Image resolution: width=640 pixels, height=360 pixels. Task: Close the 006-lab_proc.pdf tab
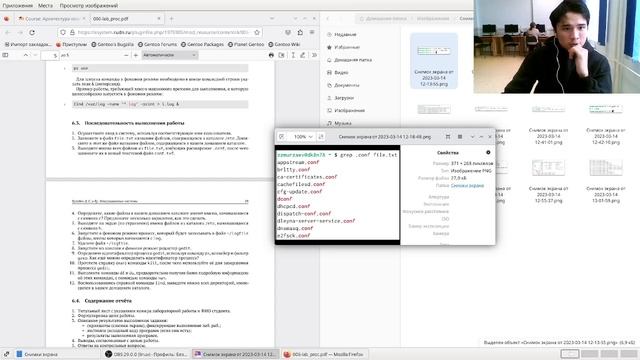(159, 19)
